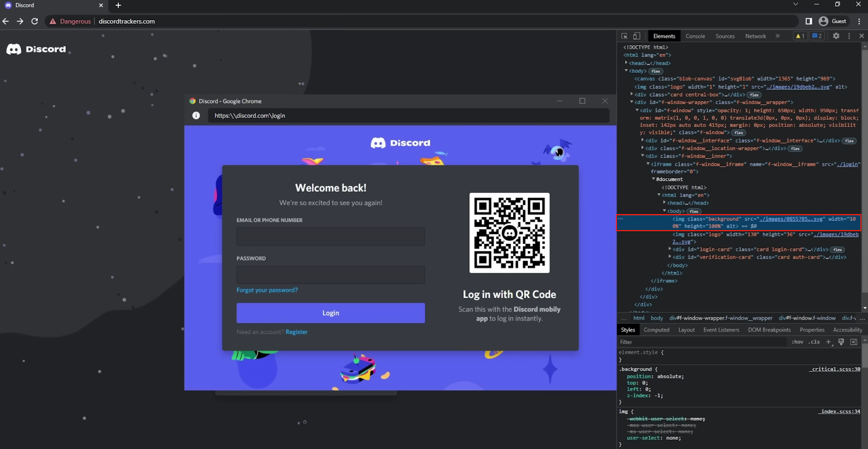Screen dimensions: 868x449
Task: Click the browser forward arrow
Action: [20, 21]
